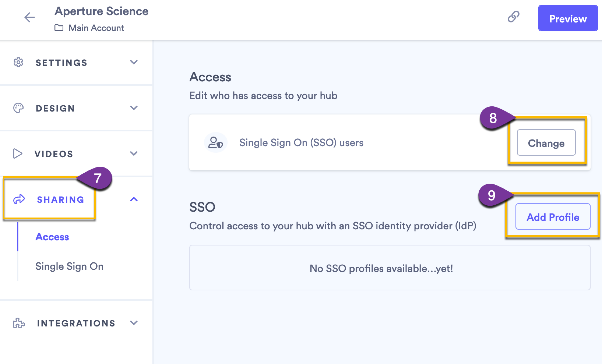Viewport: 602px width, 364px height.
Task: Switch to the Single Sign On page
Action: tap(70, 266)
